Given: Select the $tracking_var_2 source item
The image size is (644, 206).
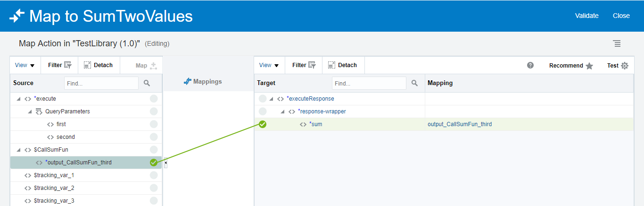Looking at the screenshot, I should click(x=54, y=188).
